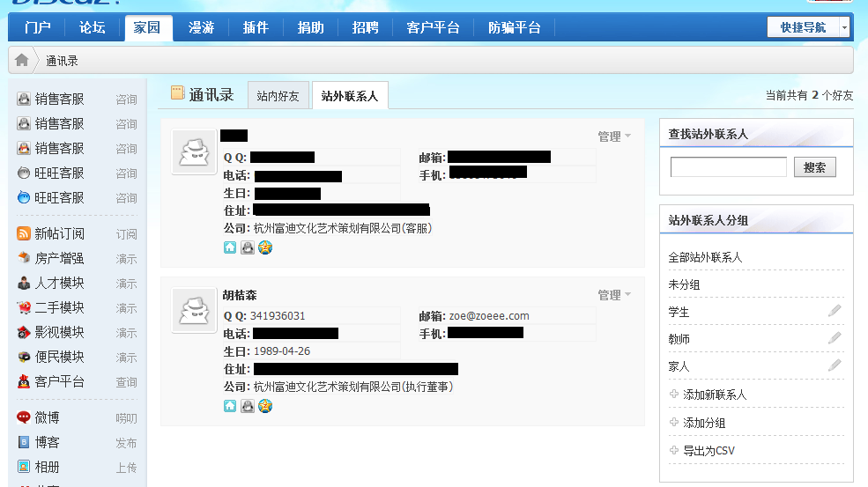Screen dimensions: 868x487
Task: Open the 防骗平台 nav item
Action: tap(515, 27)
